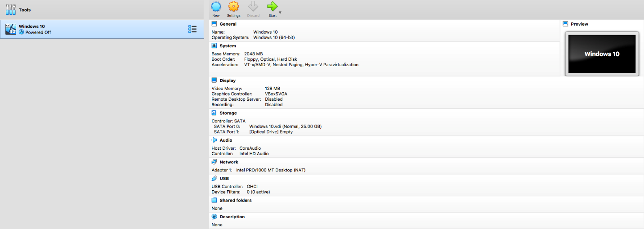Click None under Description
This screenshot has height=229, width=644.
pyautogui.click(x=217, y=225)
